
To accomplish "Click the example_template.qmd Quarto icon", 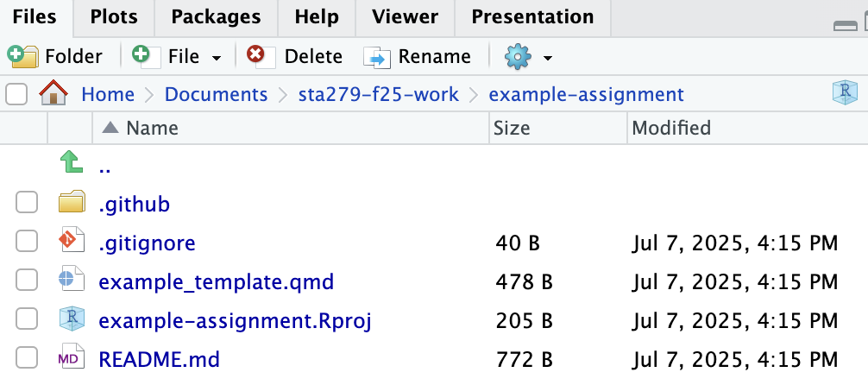I will 72,281.
